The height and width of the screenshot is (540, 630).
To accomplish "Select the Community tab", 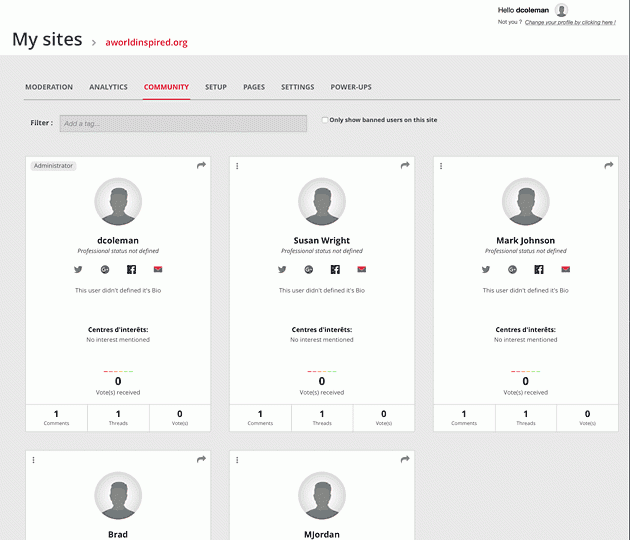I will [x=166, y=87].
